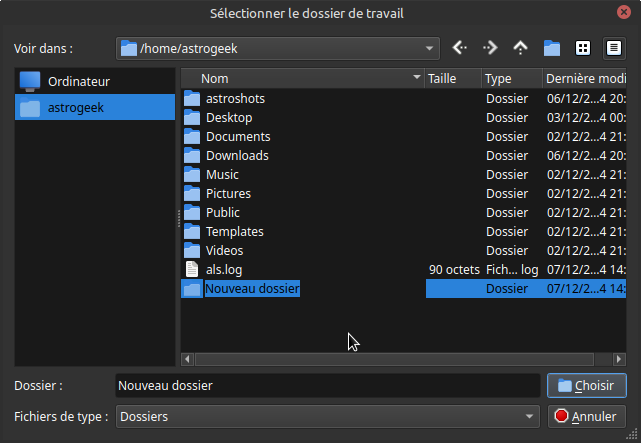
Task: Select the als.log file
Action: (x=224, y=269)
